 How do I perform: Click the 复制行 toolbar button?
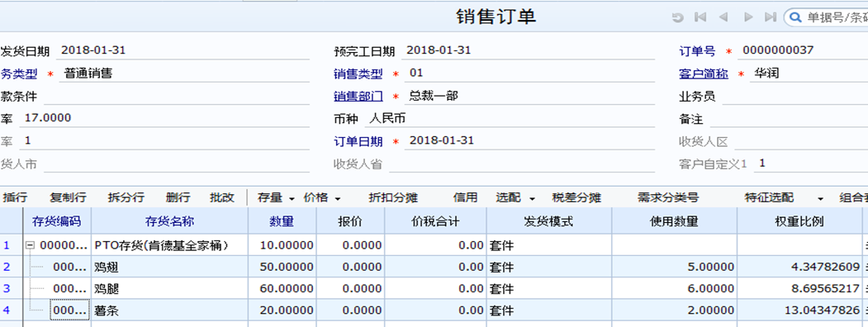point(68,197)
